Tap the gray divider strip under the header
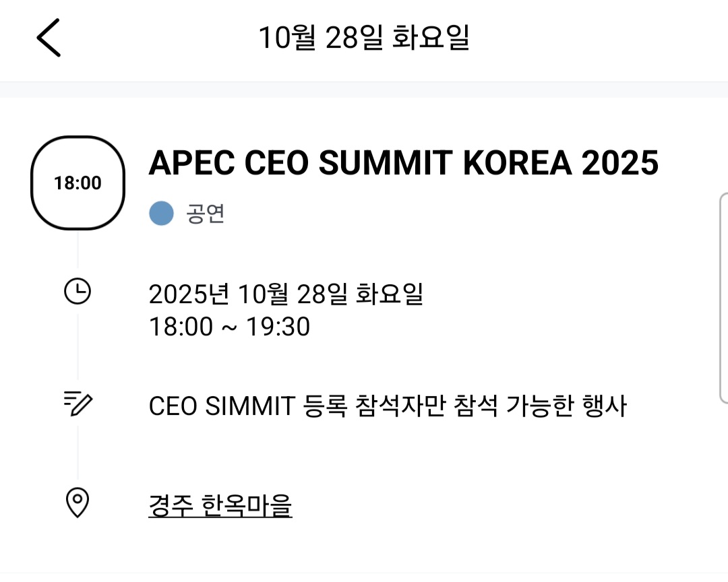 click(364, 90)
